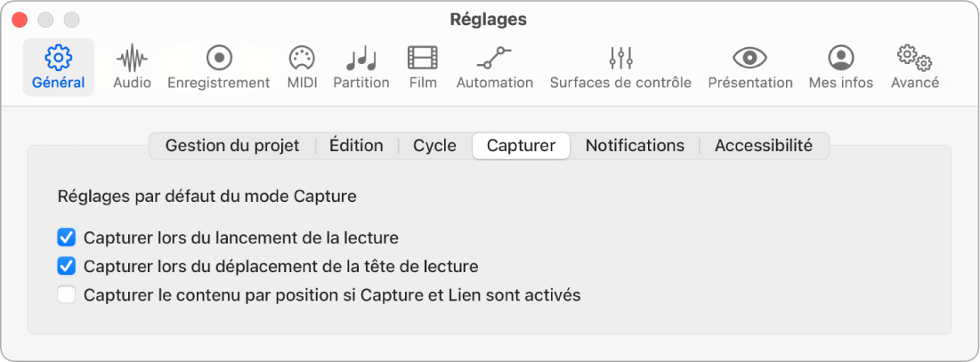Select the Général gear icon

[58, 59]
